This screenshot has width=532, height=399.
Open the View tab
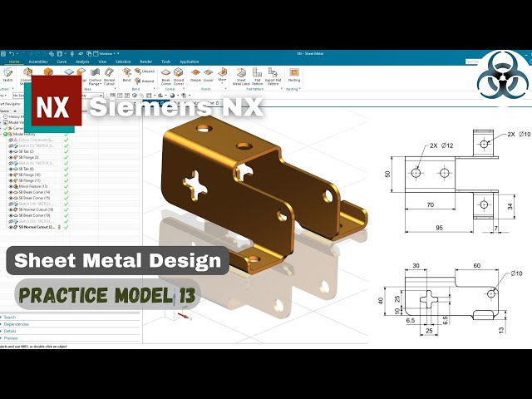pyautogui.click(x=102, y=62)
